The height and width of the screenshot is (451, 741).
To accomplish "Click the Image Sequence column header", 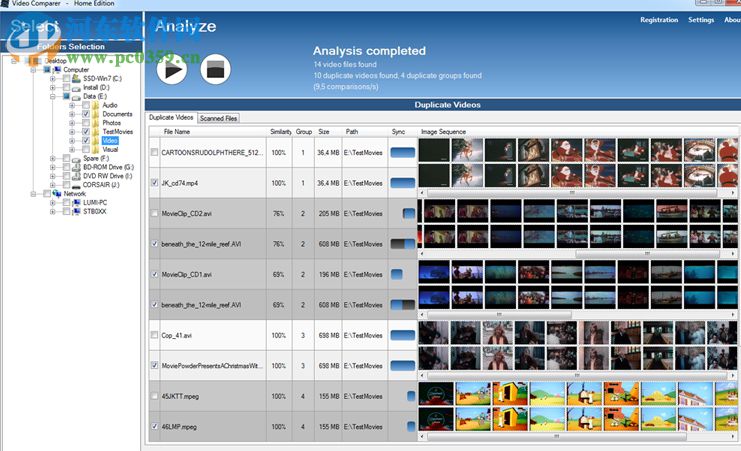I will 443,131.
